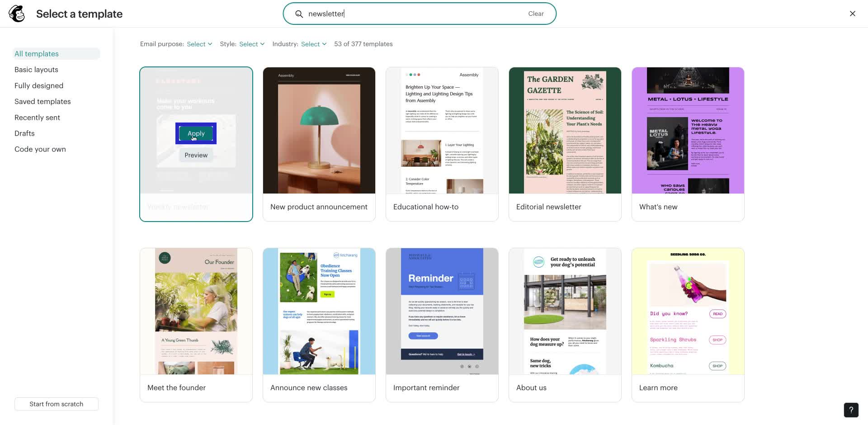Open Saved templates
The width and height of the screenshot is (868, 425).
point(42,101)
